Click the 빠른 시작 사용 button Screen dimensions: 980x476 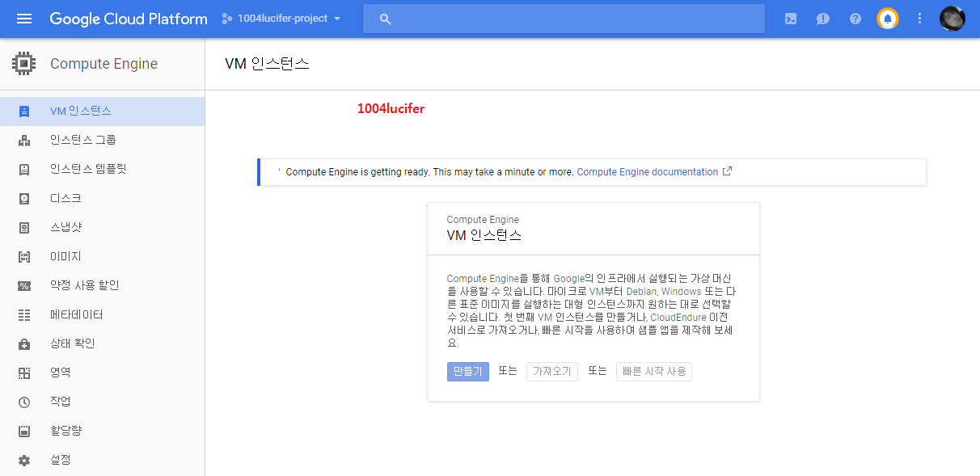(x=653, y=371)
